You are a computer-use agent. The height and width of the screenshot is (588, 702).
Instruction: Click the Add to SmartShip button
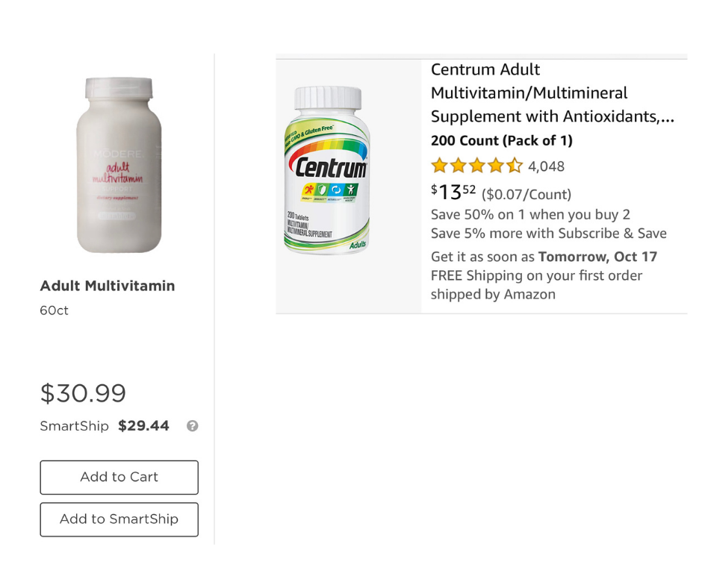(119, 519)
